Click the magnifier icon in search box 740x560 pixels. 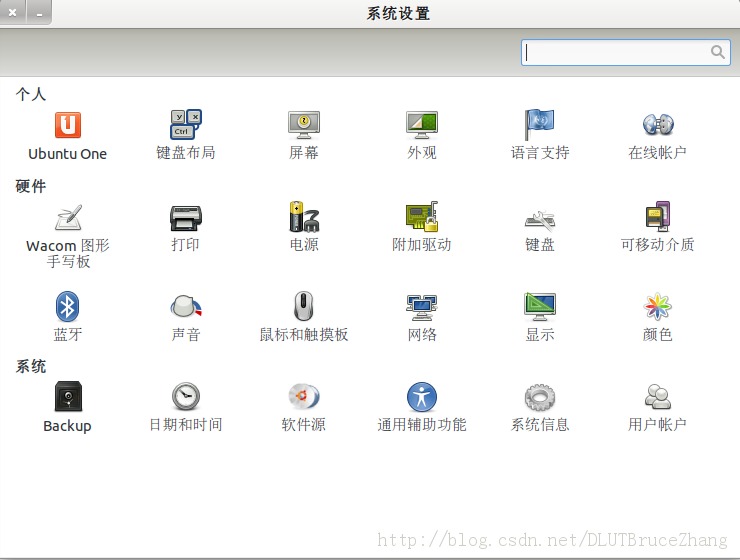click(717, 52)
